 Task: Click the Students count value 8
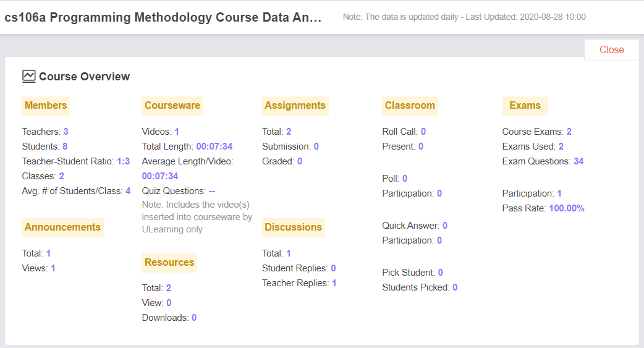65,146
